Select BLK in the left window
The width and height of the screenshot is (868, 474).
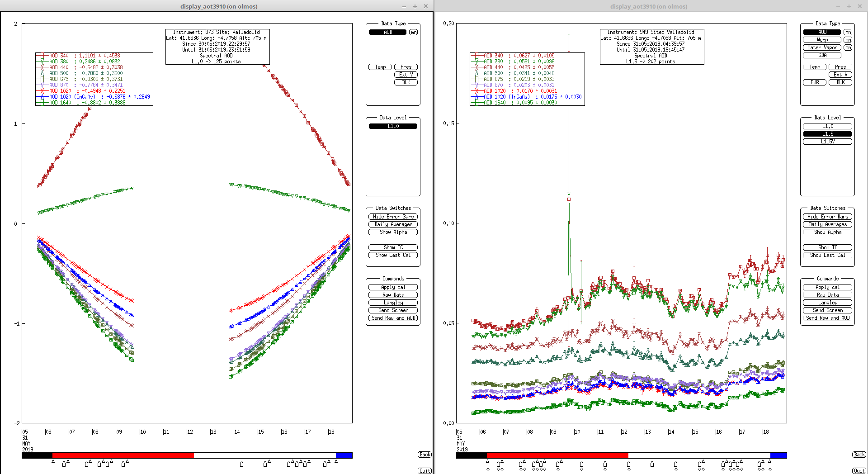coord(406,82)
